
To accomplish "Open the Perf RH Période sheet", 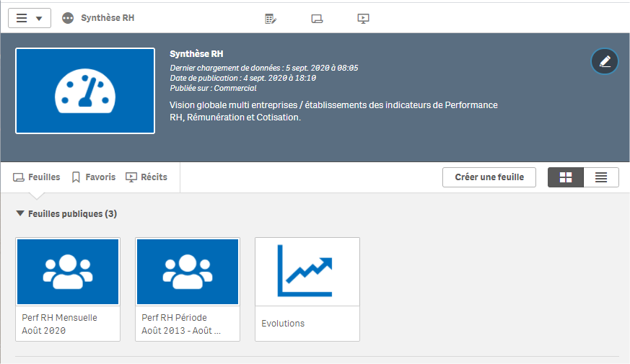I will [x=188, y=272].
